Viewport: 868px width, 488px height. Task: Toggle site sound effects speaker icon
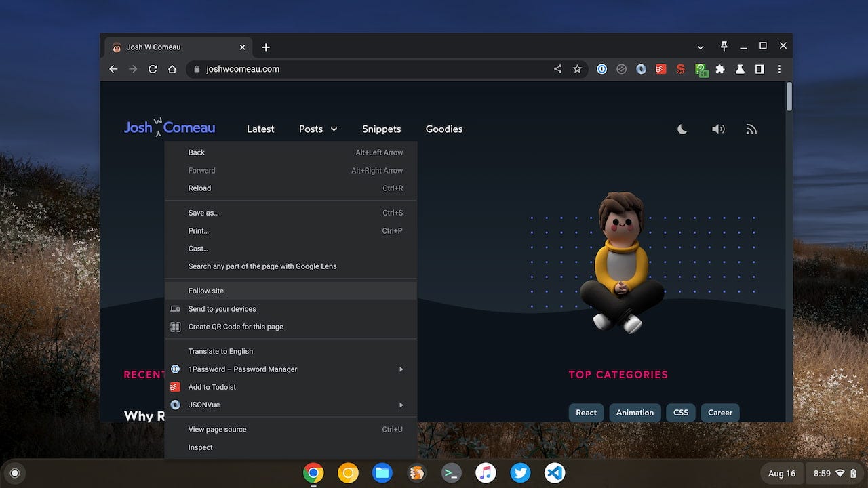click(717, 129)
